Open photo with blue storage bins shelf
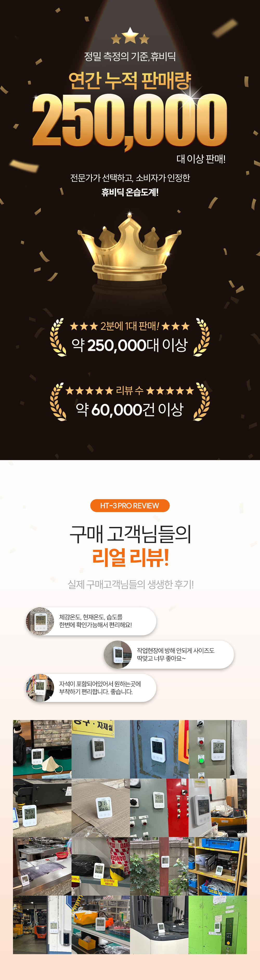Viewport: 260px width, 980px height. pyautogui.click(x=218, y=866)
